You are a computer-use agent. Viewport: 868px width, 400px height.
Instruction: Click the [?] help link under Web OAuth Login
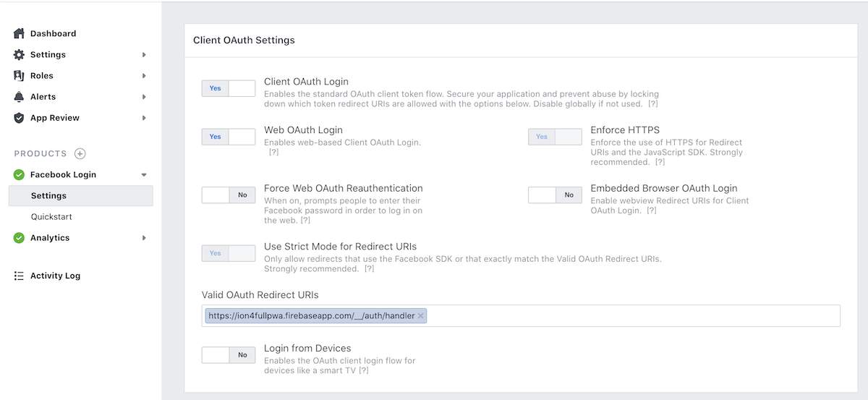(x=273, y=153)
